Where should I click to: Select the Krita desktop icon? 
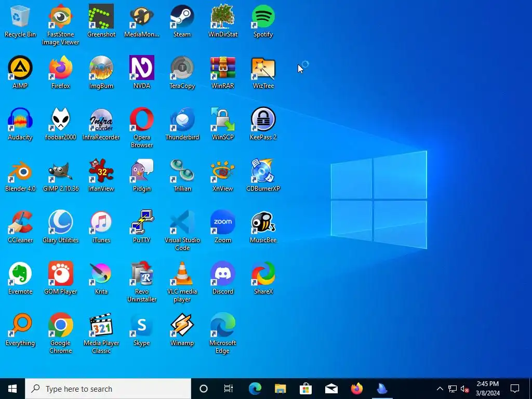pos(101,273)
